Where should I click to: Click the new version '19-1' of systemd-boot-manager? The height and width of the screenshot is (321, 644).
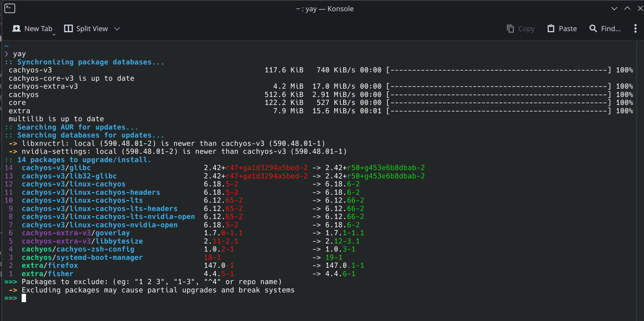[x=334, y=258]
